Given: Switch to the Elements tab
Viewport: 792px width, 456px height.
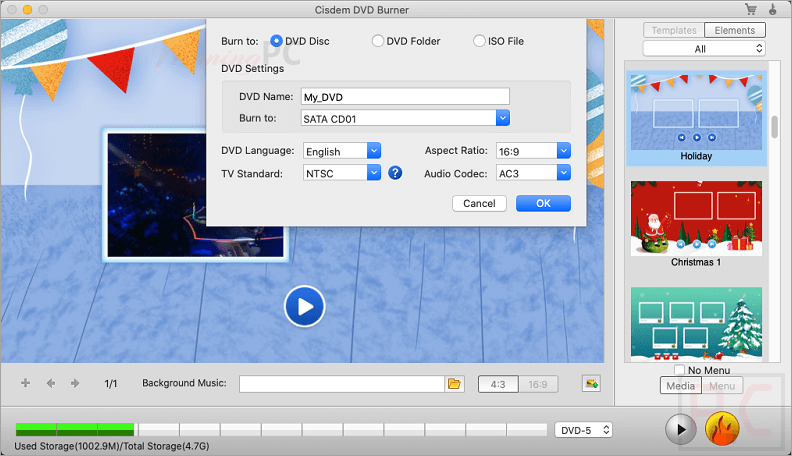Looking at the screenshot, I should click(x=735, y=30).
